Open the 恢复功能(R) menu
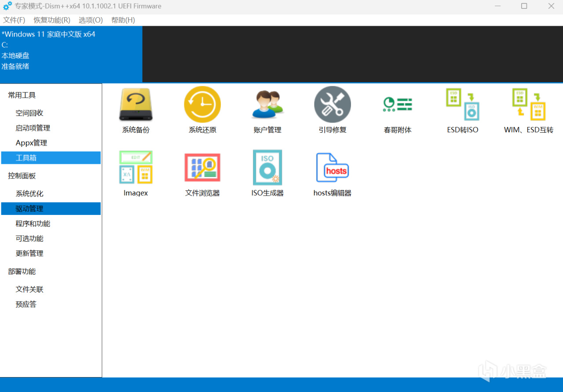 (52, 20)
